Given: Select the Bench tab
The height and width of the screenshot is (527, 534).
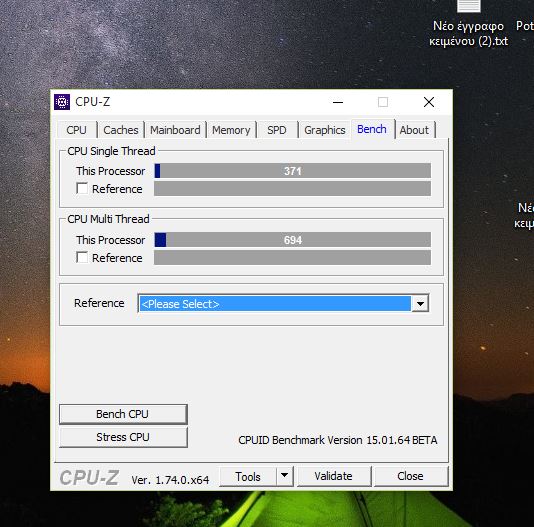Looking at the screenshot, I should [372, 129].
